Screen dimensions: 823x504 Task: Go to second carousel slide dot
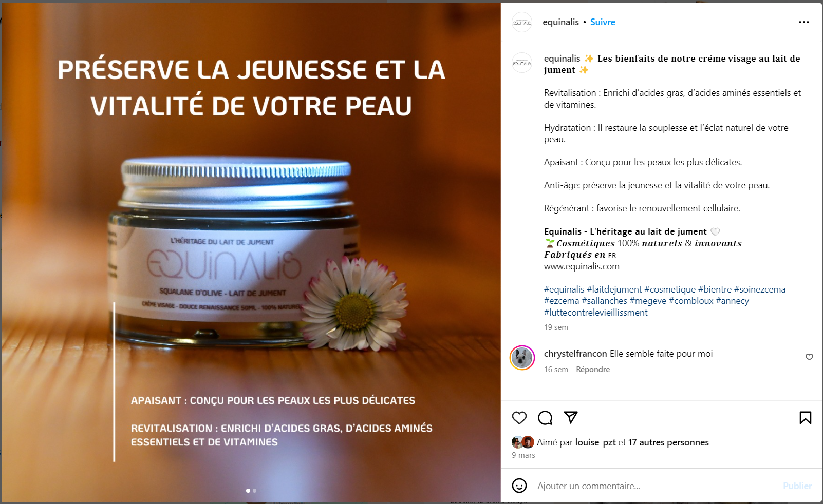click(255, 491)
